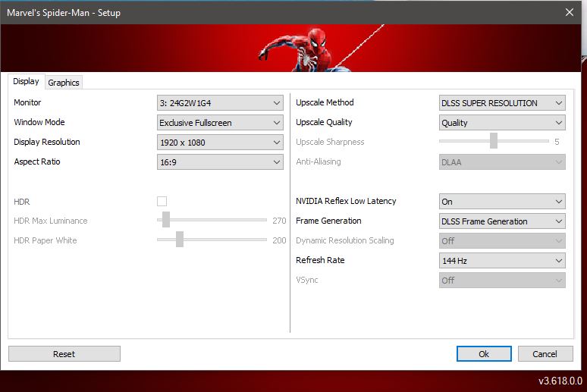Click the HDR Paper White slider handle
The height and width of the screenshot is (392, 587).
coord(180,240)
